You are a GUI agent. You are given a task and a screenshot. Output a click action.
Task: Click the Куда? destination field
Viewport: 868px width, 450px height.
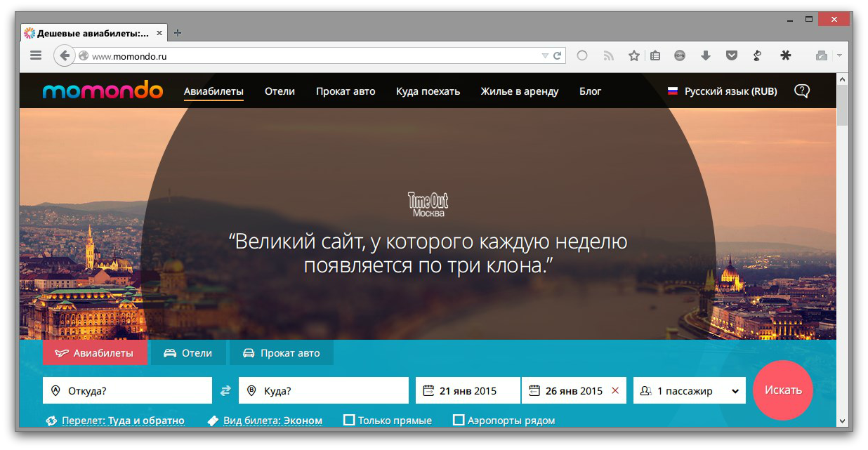tap(323, 390)
